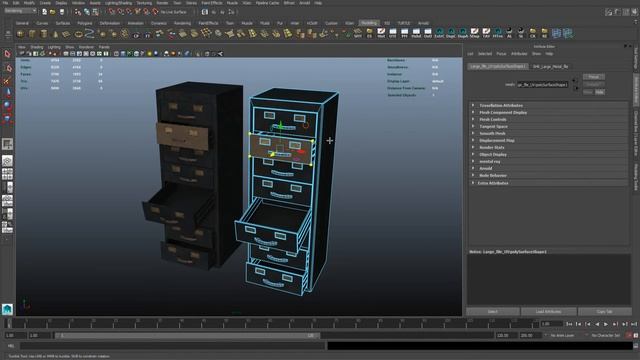The image size is (640, 360).
Task: Click the Select button at panel bottom
Action: [493, 311]
